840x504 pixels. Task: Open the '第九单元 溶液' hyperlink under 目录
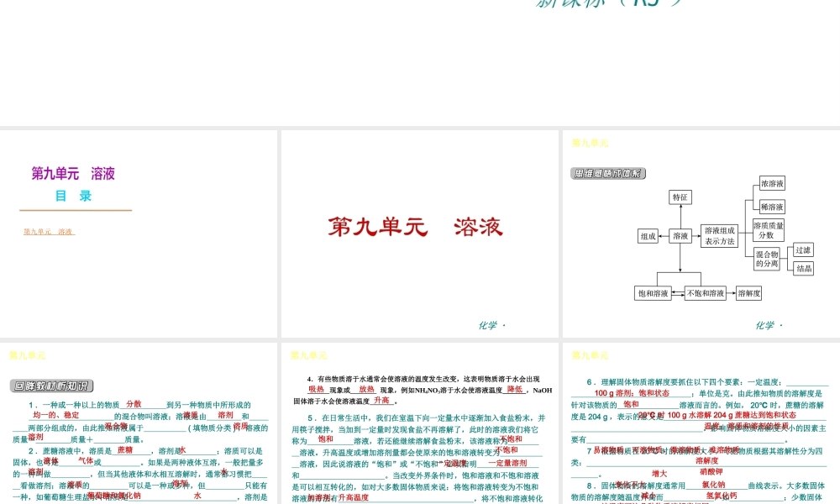49,232
